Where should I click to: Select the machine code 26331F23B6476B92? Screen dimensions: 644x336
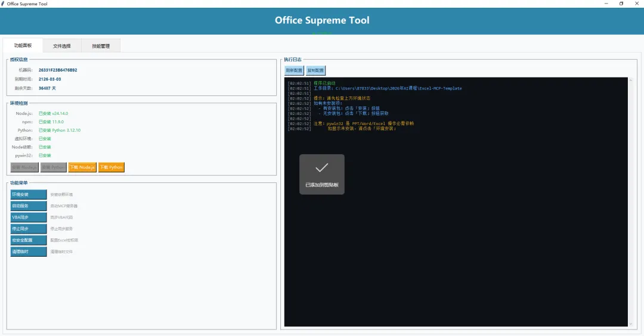(58, 70)
